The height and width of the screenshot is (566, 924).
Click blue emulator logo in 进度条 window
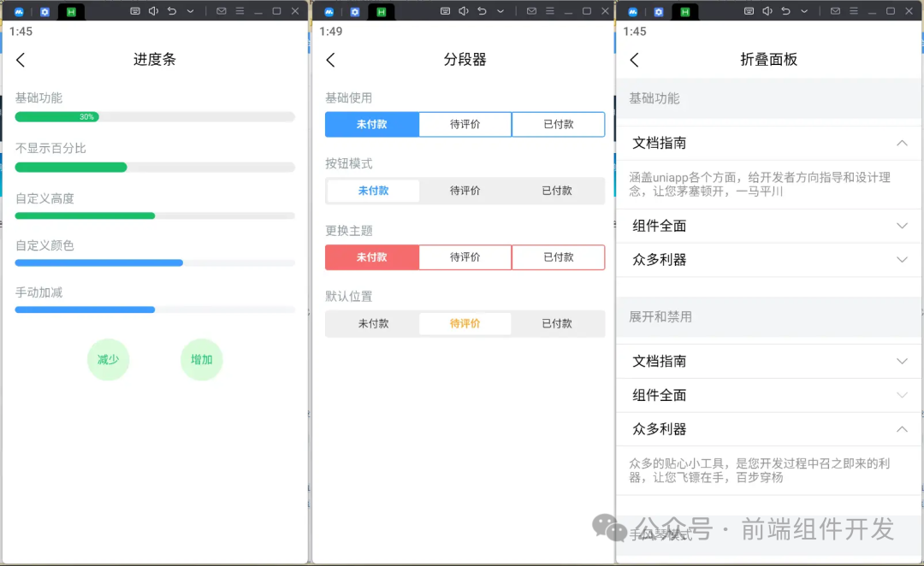click(x=19, y=12)
